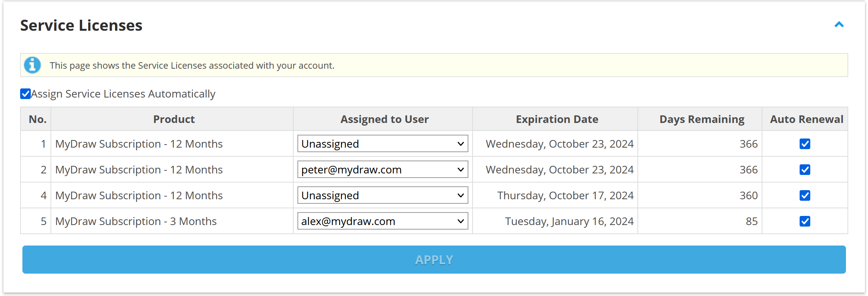
Task: Click the blue info icon
Action: tap(32, 65)
